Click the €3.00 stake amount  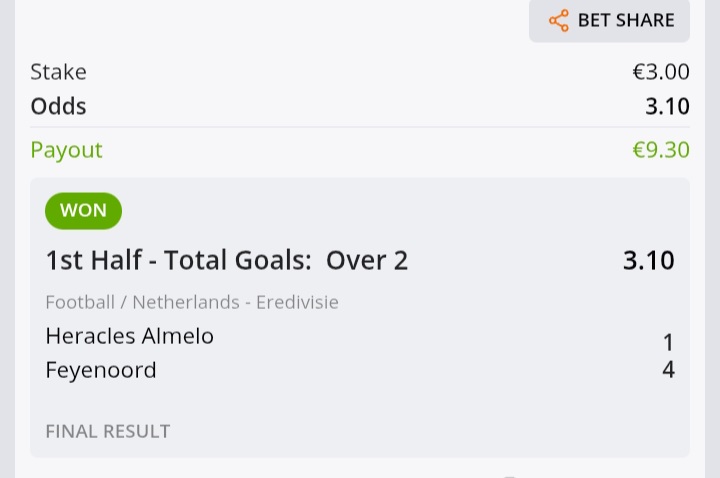tap(661, 72)
